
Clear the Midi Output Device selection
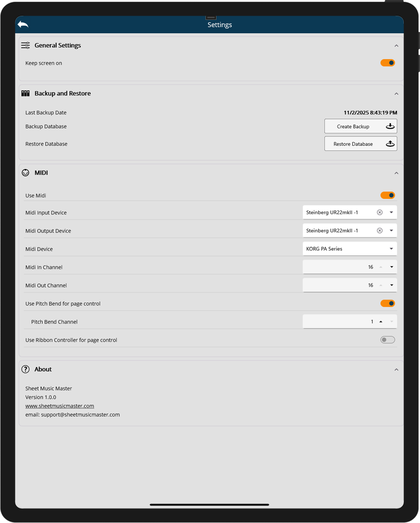point(380,231)
